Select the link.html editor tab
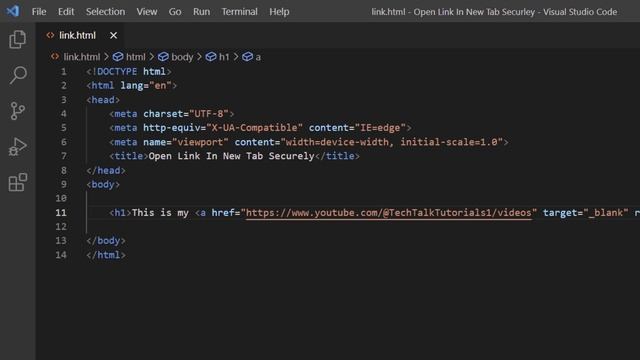This screenshot has width=640, height=360. (80, 36)
